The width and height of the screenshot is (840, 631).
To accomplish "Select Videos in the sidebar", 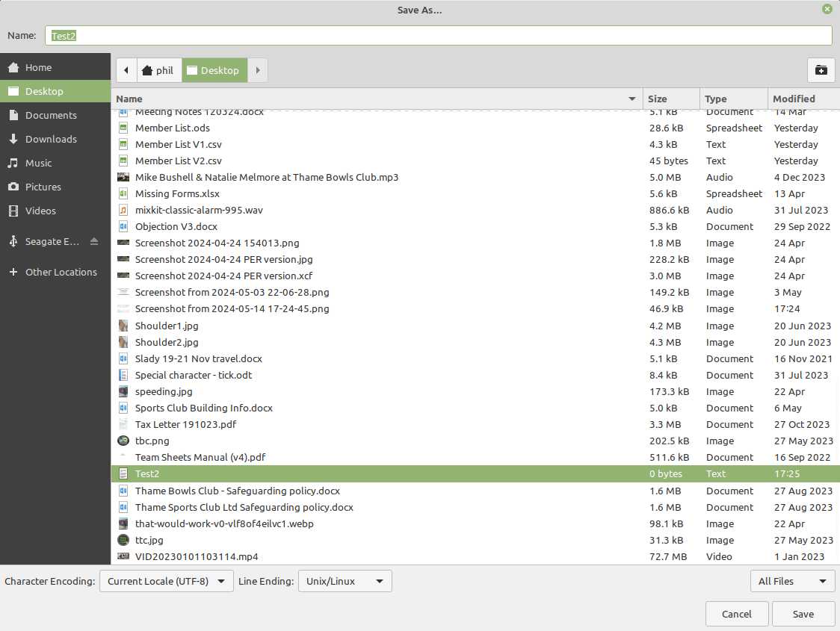I will pos(41,211).
